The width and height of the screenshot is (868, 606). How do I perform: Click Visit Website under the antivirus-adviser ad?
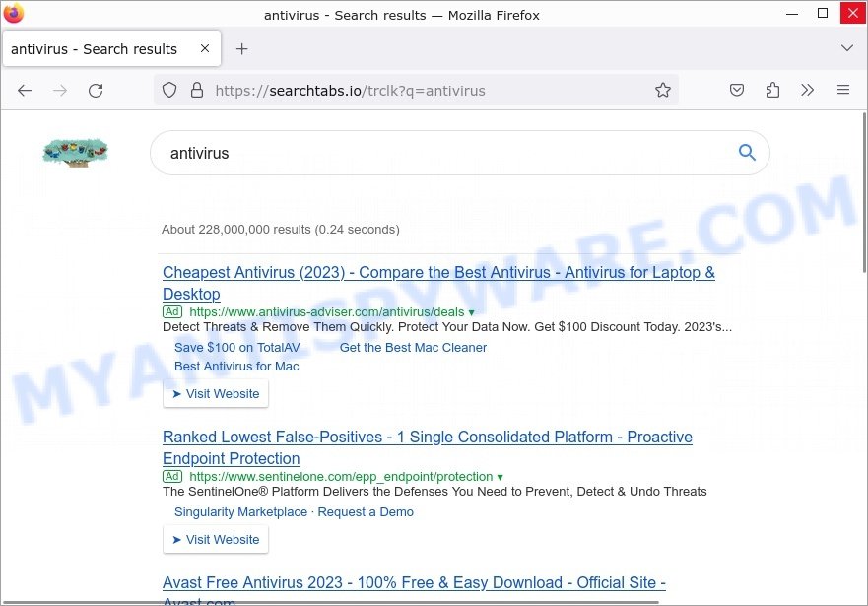point(216,393)
